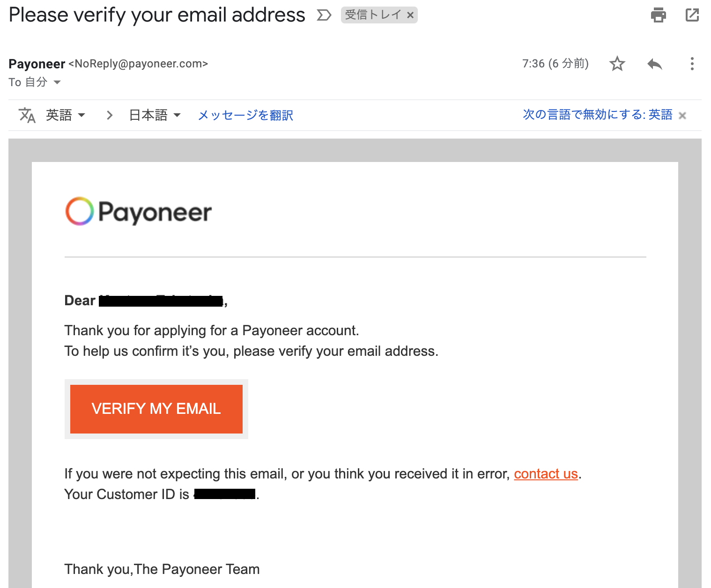Open the 日本語 target language dropdown
This screenshot has height=588, width=711.
click(155, 115)
